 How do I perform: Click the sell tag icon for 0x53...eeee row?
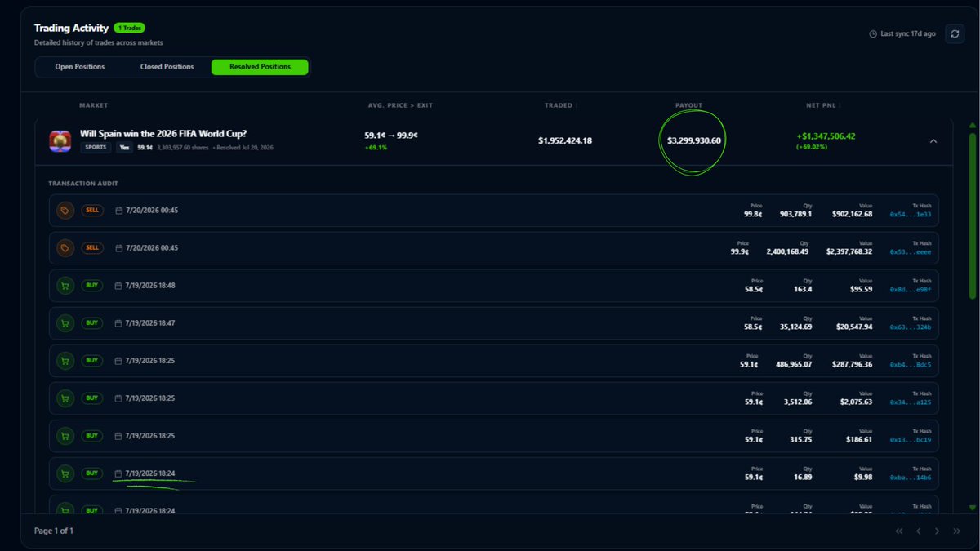[x=65, y=248]
